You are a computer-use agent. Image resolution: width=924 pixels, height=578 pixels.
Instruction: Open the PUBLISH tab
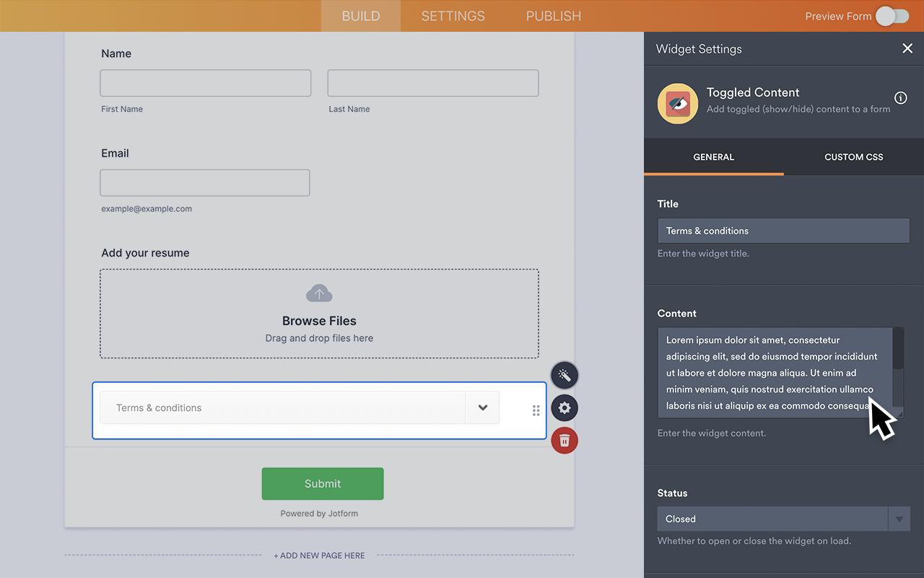[x=553, y=15]
